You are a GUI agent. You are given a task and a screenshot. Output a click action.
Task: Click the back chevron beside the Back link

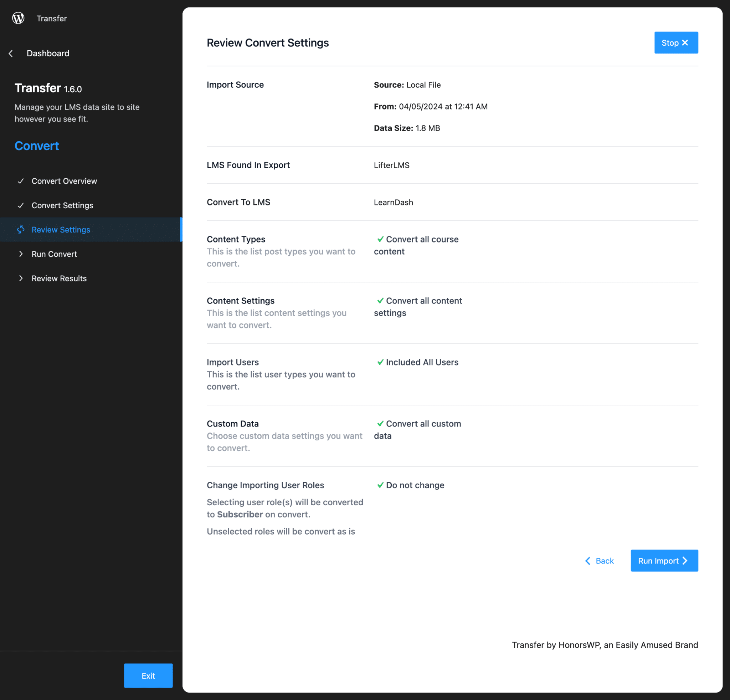pyautogui.click(x=588, y=561)
